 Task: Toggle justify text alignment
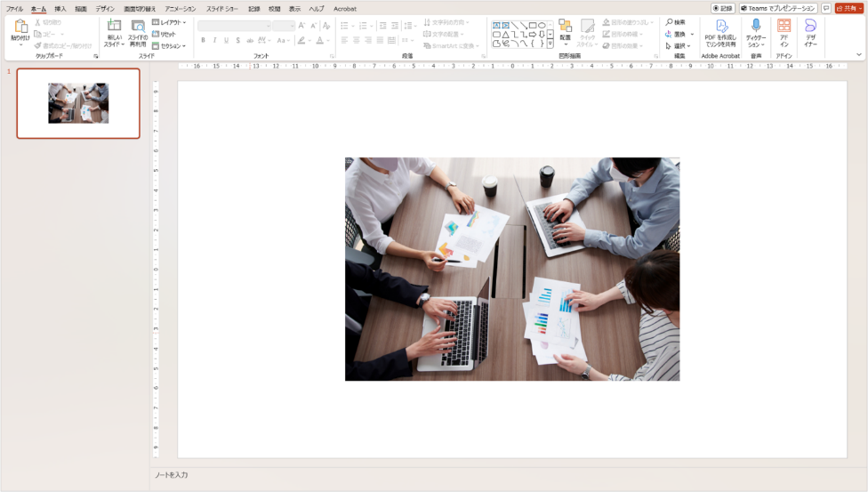point(380,40)
